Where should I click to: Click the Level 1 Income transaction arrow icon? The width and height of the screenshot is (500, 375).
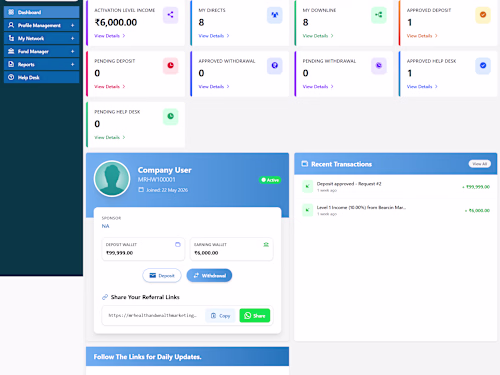point(307,210)
